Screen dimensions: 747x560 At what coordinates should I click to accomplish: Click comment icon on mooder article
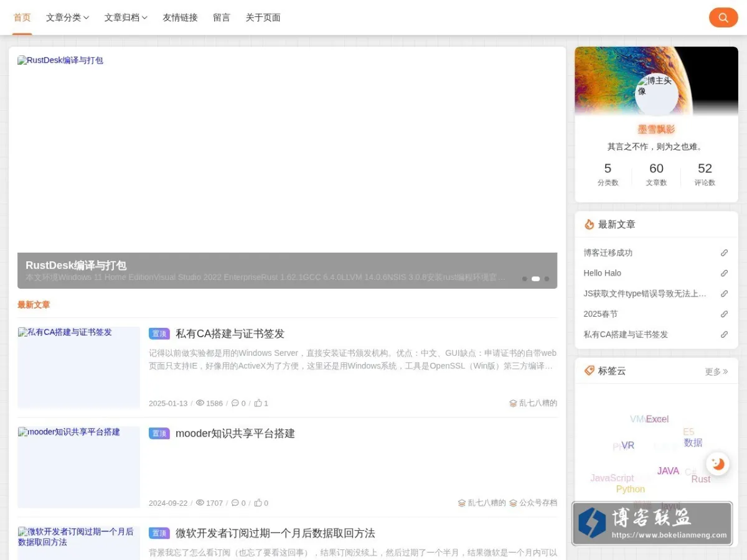coord(235,503)
